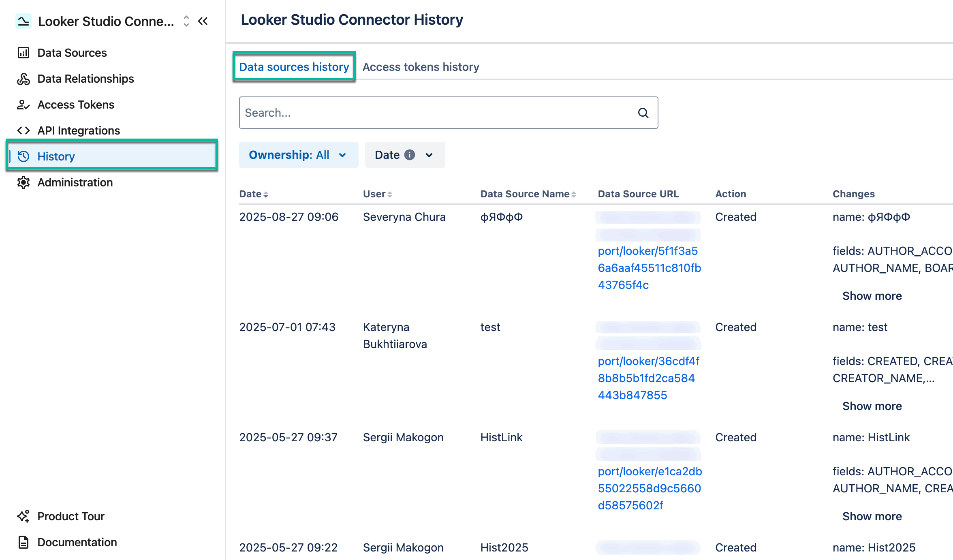Image resolution: width=953 pixels, height=560 pixels.
Task: Click the API Integrations code icon
Action: coord(24,130)
